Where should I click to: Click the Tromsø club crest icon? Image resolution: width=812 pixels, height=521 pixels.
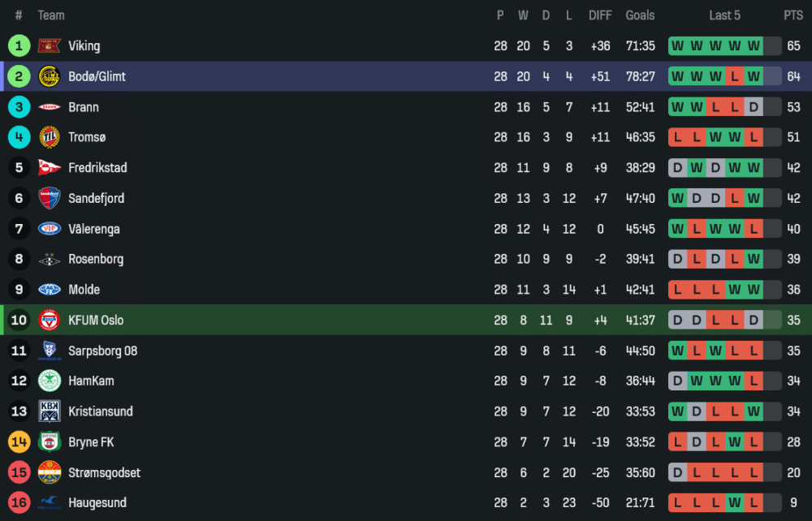click(x=50, y=137)
